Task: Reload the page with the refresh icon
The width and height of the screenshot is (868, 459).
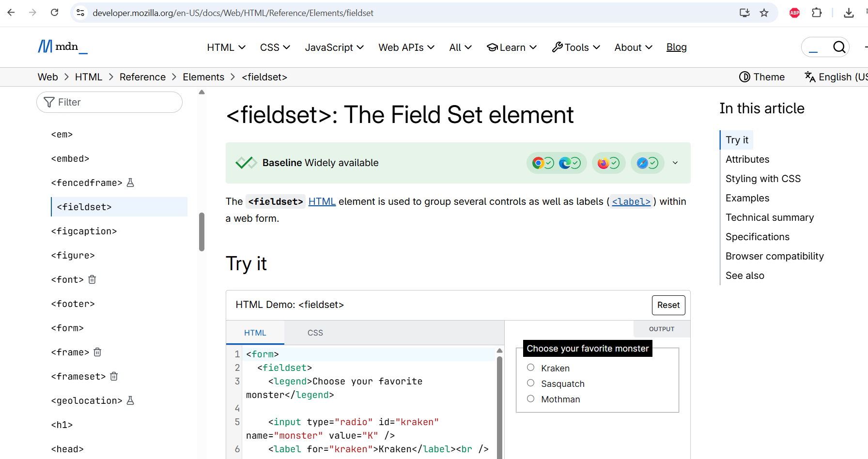Action: [55, 13]
